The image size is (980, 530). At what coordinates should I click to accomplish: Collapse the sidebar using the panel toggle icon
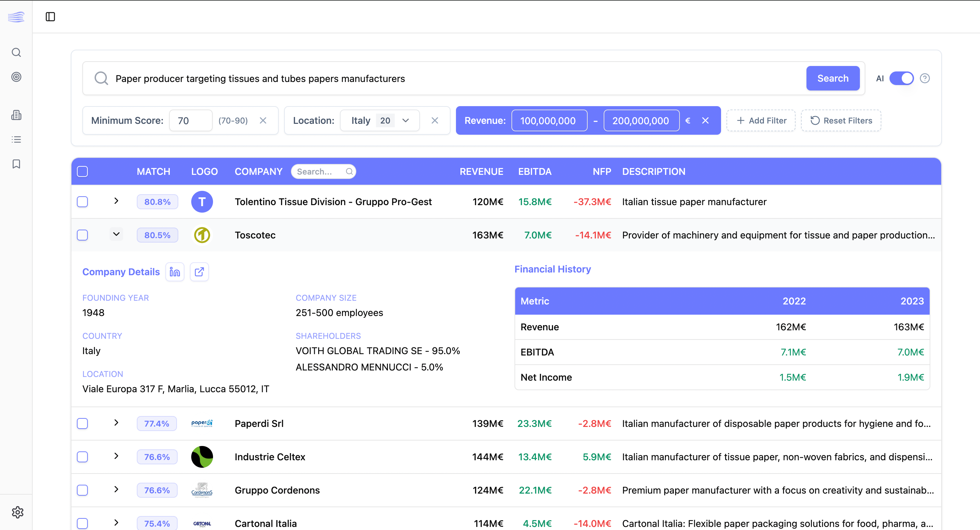coord(51,17)
